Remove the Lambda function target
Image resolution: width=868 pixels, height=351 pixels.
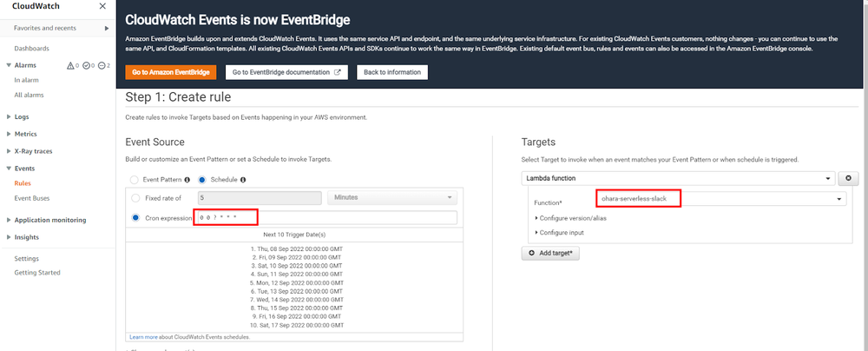851,178
